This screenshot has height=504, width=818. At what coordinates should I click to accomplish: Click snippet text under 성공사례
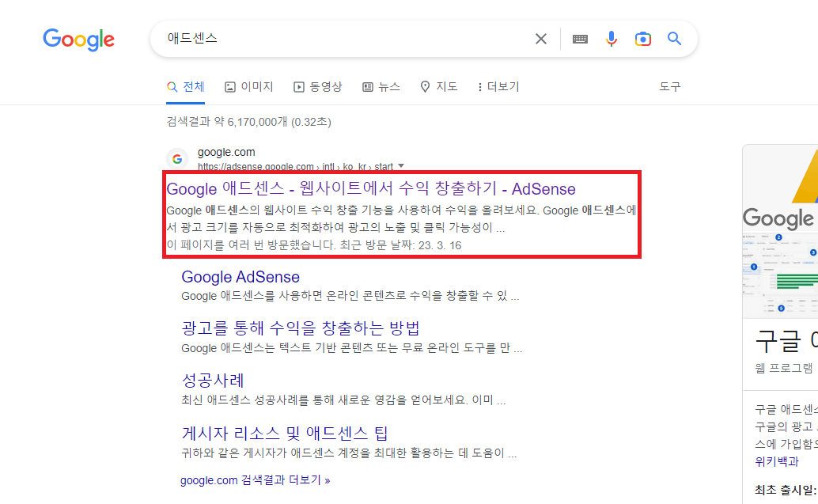click(344, 400)
